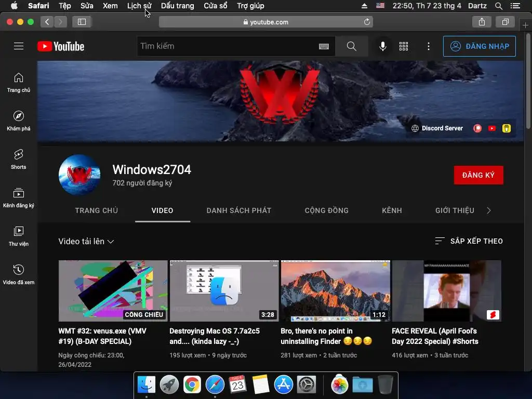This screenshot has width=532, height=399.
Task: Open the Tệp menu
Action: coord(65,6)
